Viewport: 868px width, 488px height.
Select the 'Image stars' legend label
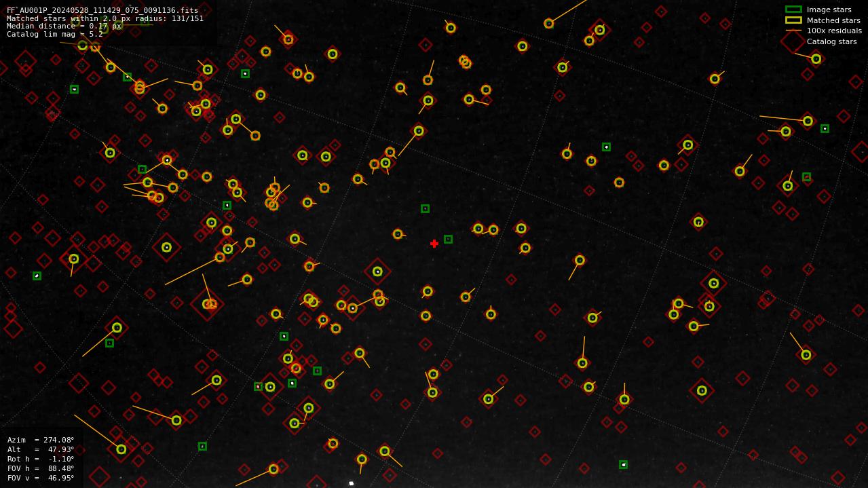click(x=829, y=10)
